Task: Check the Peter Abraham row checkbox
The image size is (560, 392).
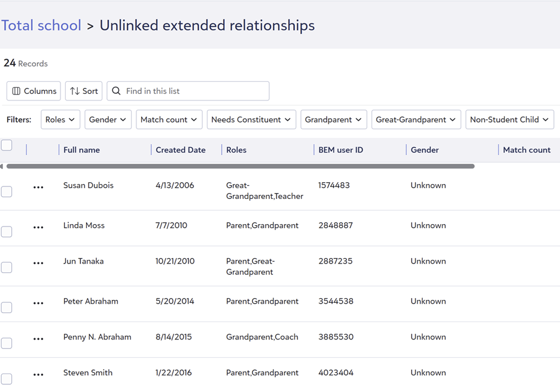Action: (x=7, y=308)
